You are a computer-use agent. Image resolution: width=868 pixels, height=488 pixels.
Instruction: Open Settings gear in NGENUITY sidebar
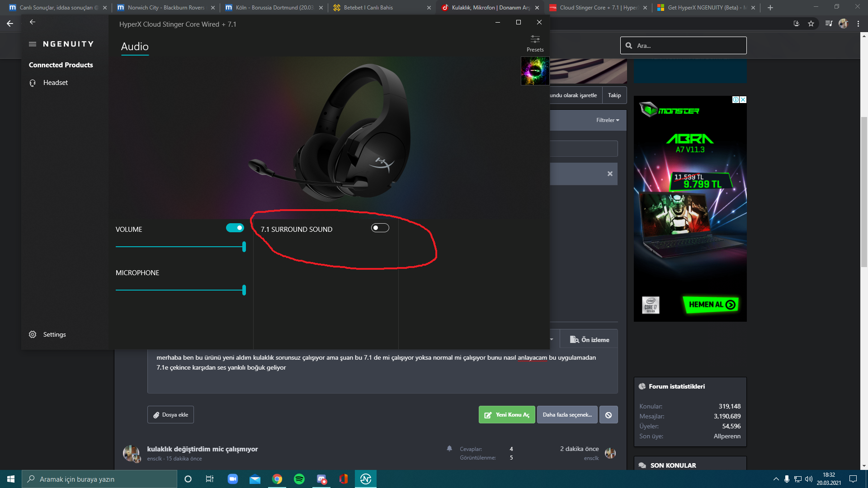tap(33, 335)
